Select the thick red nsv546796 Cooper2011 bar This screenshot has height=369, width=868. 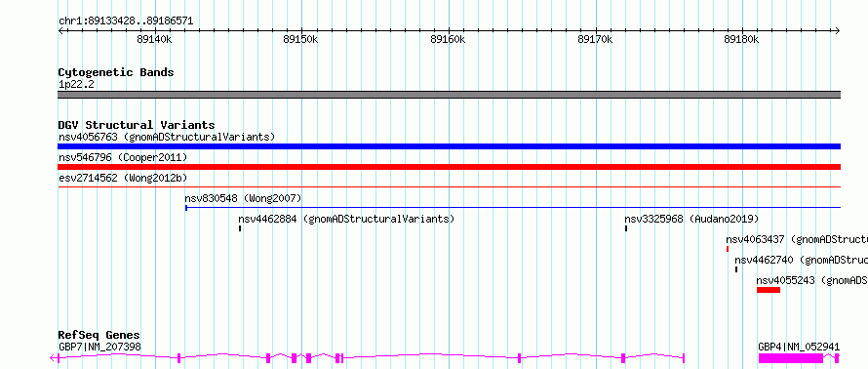pos(449,167)
